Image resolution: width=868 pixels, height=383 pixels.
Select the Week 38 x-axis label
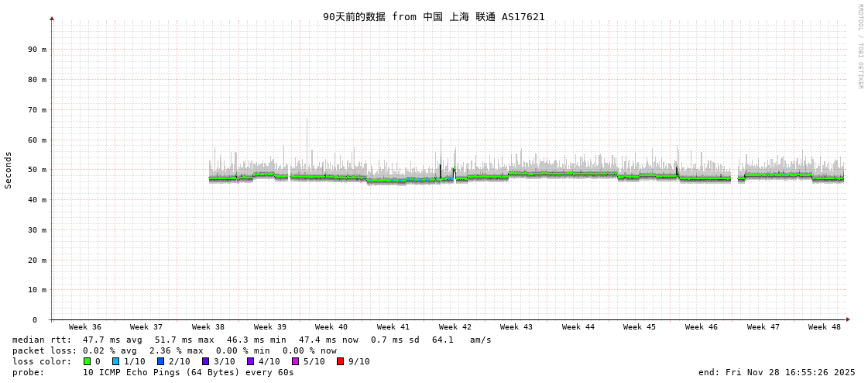pyautogui.click(x=208, y=327)
